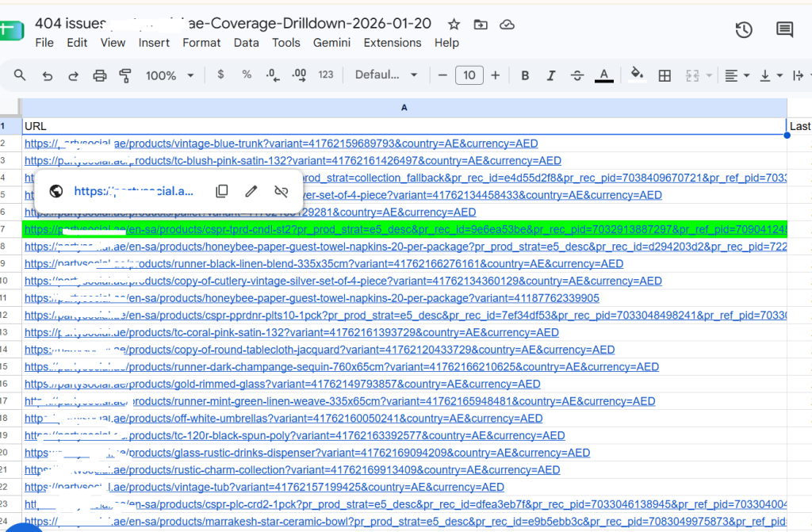Toggle italic formatting
The height and width of the screenshot is (532, 812).
551,75
